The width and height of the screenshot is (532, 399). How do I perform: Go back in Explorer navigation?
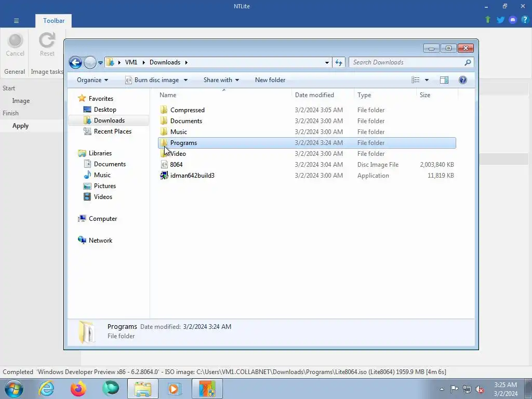(76, 62)
